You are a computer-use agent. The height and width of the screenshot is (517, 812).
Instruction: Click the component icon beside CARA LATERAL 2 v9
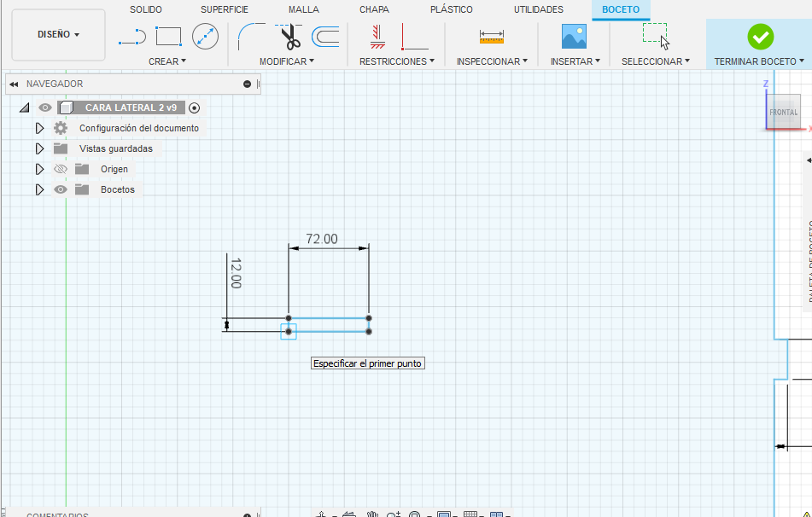click(67, 107)
